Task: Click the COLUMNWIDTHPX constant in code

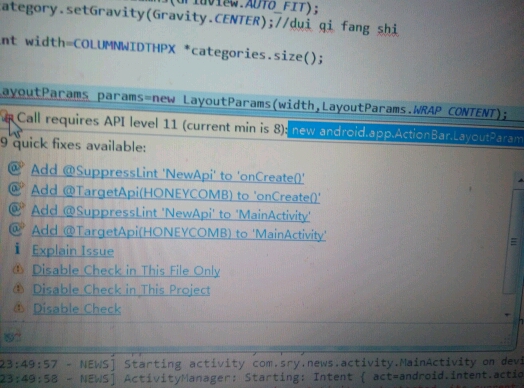Action: click(x=124, y=46)
